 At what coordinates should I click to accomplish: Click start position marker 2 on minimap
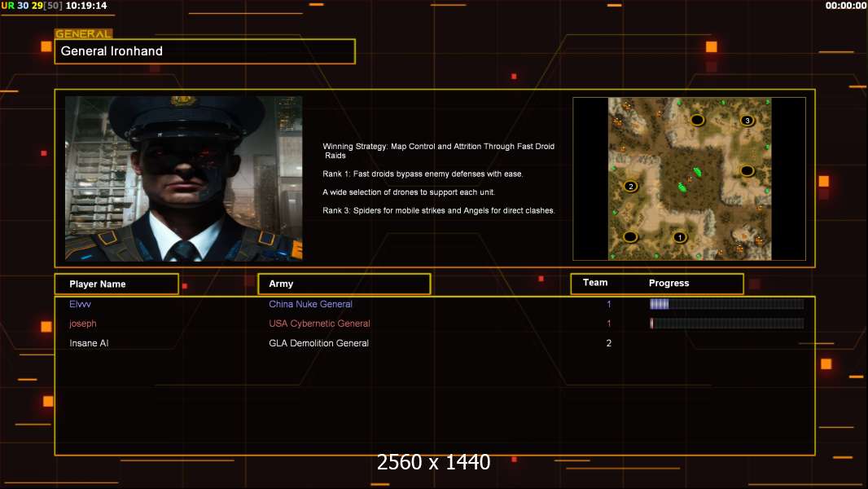click(x=630, y=186)
